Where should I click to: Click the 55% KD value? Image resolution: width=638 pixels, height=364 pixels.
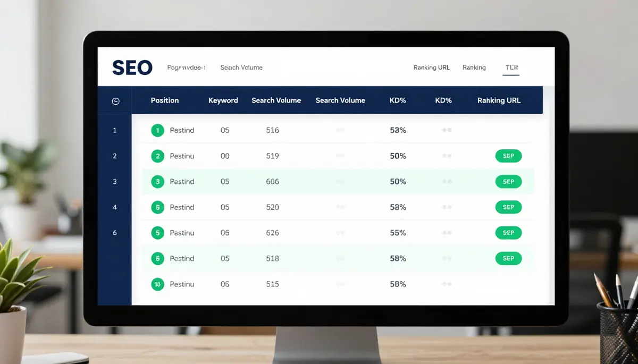click(x=398, y=233)
